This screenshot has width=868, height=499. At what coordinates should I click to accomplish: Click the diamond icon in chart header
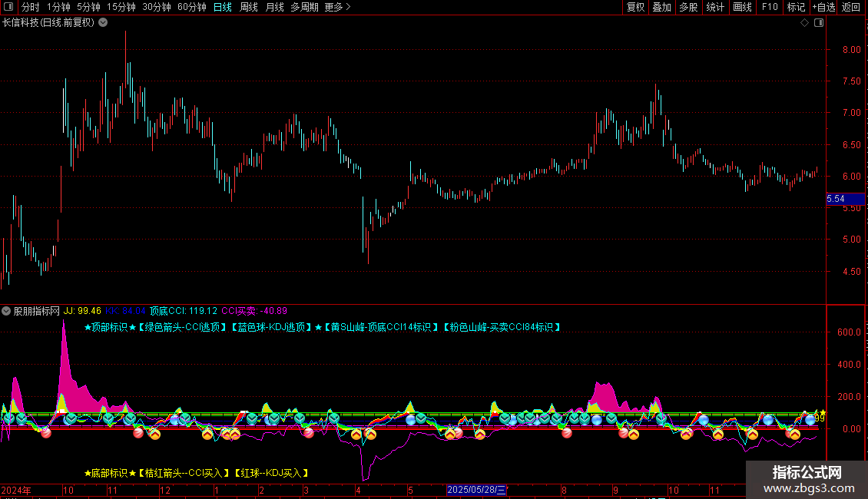coord(804,23)
